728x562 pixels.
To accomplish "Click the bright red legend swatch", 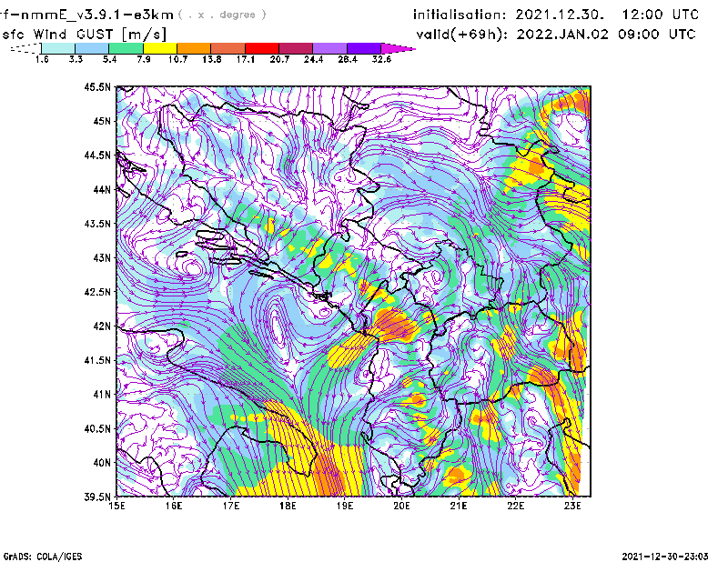I will point(262,48).
